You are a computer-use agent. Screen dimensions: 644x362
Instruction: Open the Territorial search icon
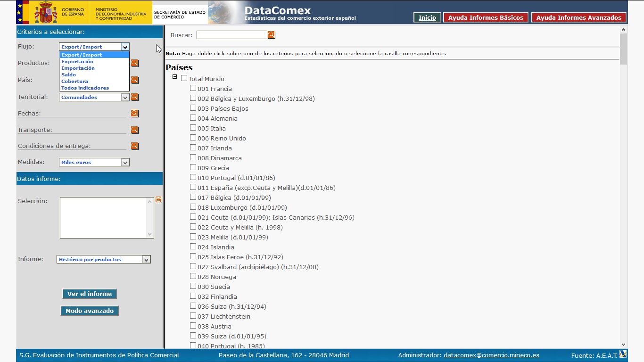click(x=134, y=97)
